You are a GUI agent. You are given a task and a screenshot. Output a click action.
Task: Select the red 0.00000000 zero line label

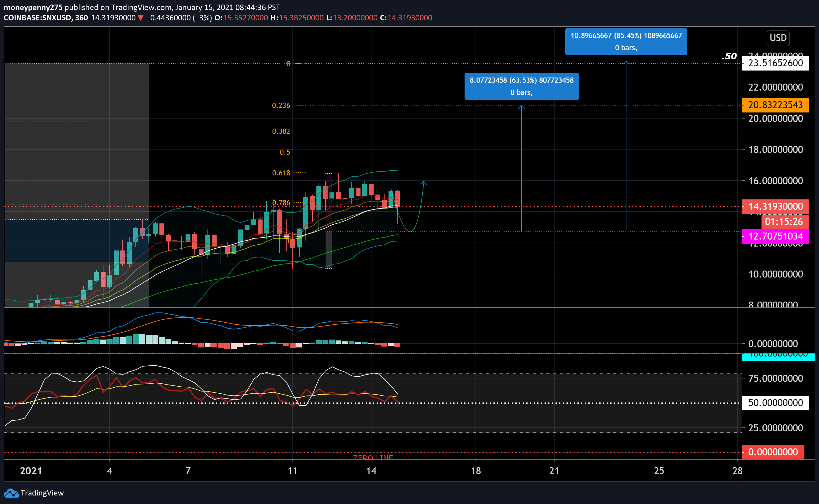773,452
